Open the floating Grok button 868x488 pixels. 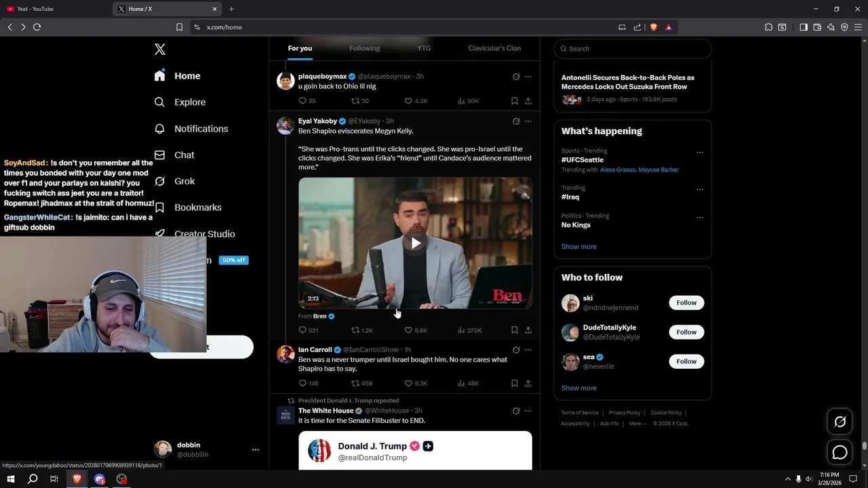[840, 422]
